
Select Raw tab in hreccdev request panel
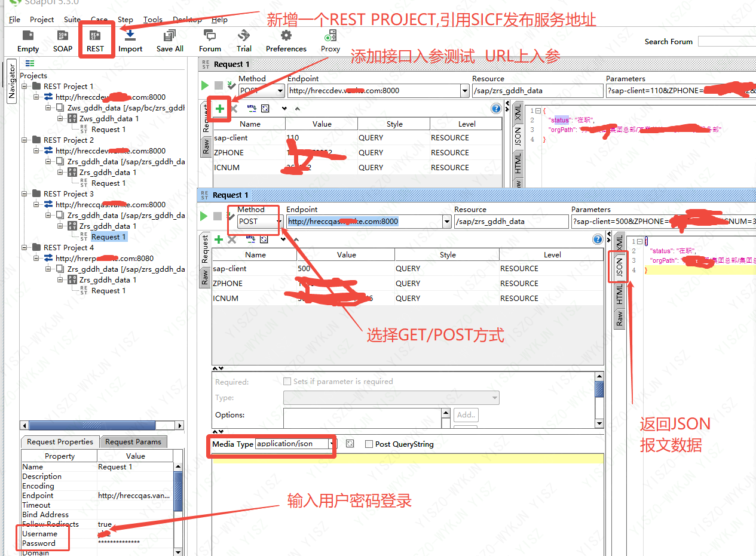(206, 147)
